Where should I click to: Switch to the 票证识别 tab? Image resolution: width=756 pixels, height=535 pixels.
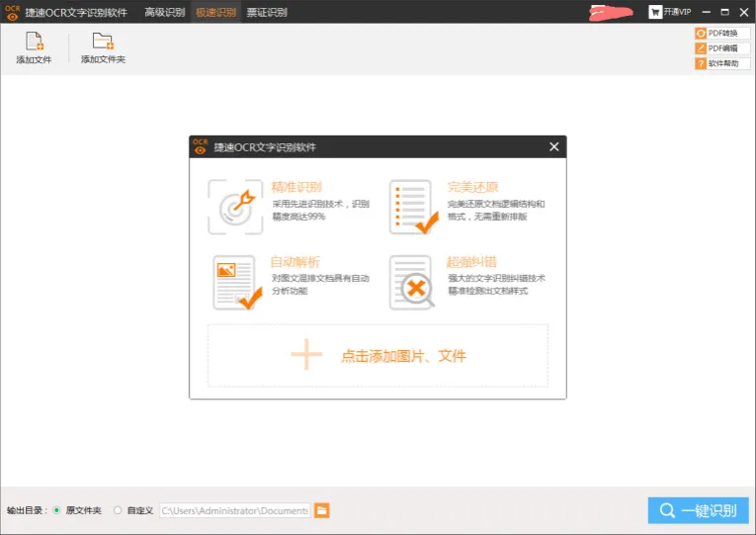point(266,12)
